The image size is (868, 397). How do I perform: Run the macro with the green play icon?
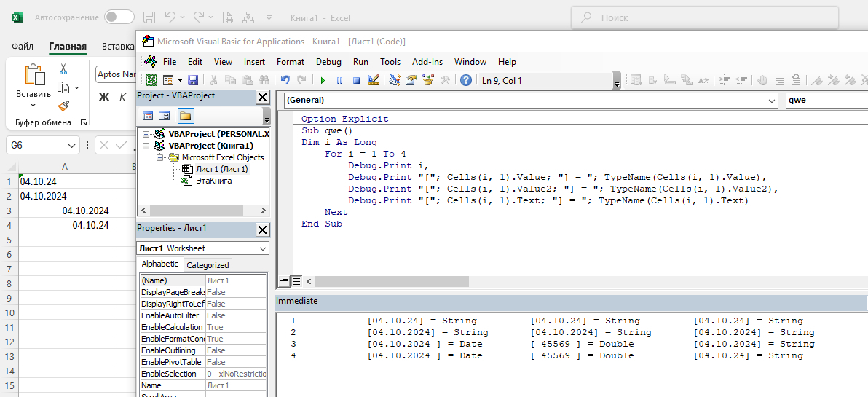[322, 81]
